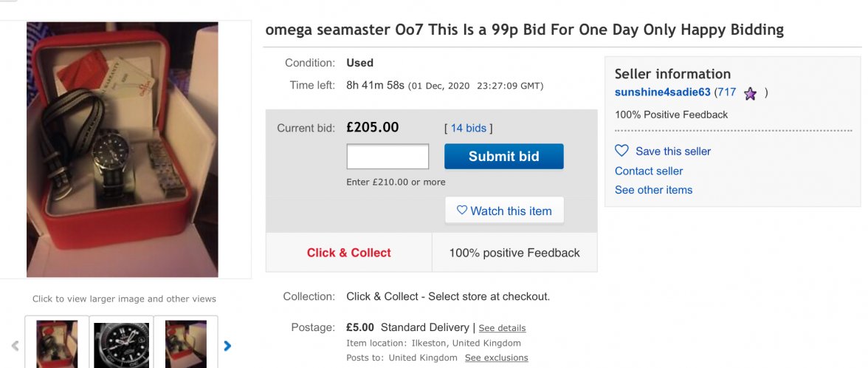The width and height of the screenshot is (868, 368).
Task: Open the 14 bids history link
Action: click(469, 128)
